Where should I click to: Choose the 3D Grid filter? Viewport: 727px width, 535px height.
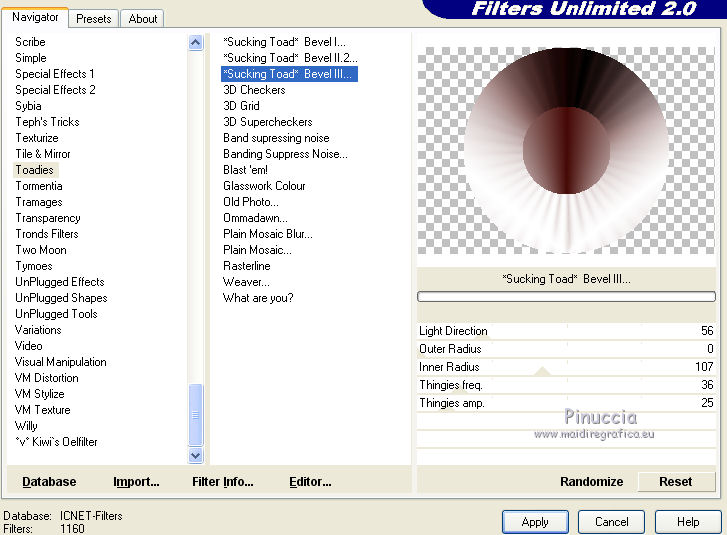pyautogui.click(x=241, y=106)
